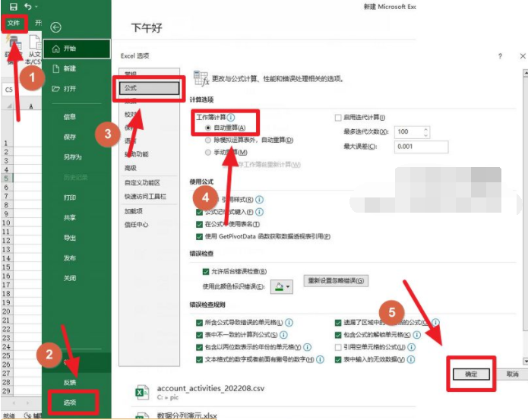Click the info icon beside 所含公式导致错误的单元格
The image size is (528, 420).
289,323
